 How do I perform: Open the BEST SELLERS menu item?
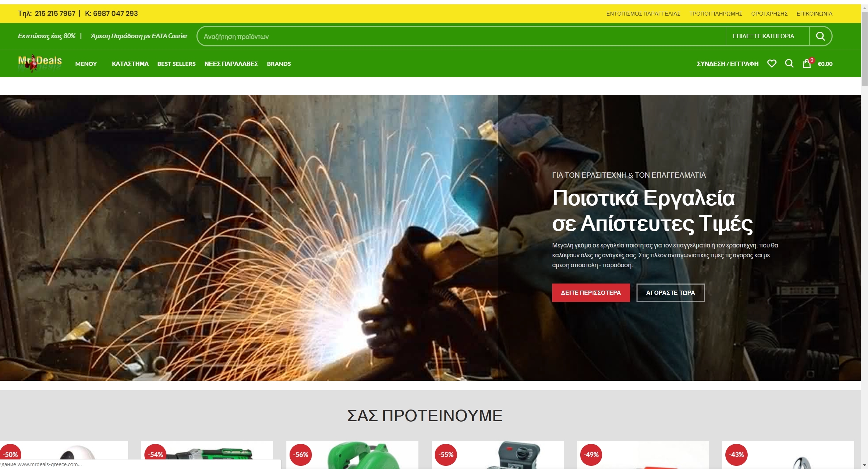click(x=176, y=64)
